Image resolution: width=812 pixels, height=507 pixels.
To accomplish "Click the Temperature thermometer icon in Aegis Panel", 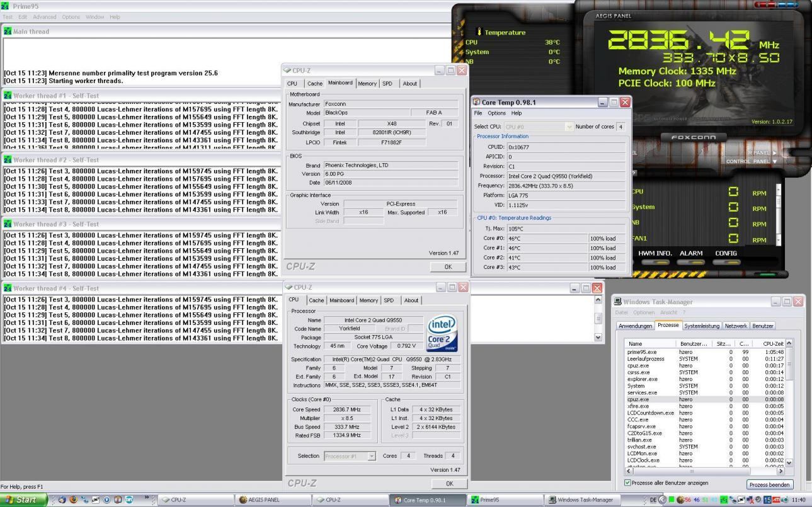I will [x=479, y=32].
